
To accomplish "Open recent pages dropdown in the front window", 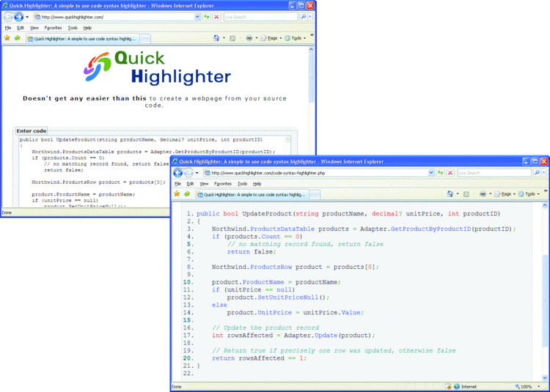I will click(197, 173).
